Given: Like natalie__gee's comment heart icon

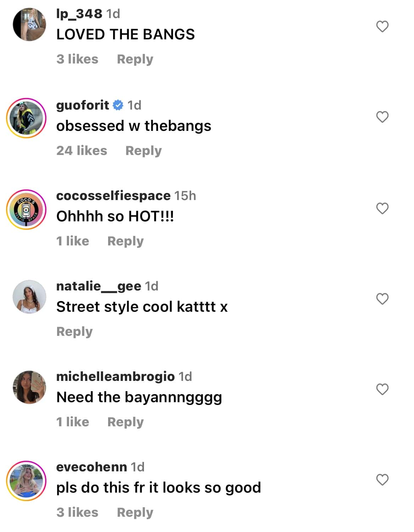Looking at the screenshot, I should [x=382, y=299].
